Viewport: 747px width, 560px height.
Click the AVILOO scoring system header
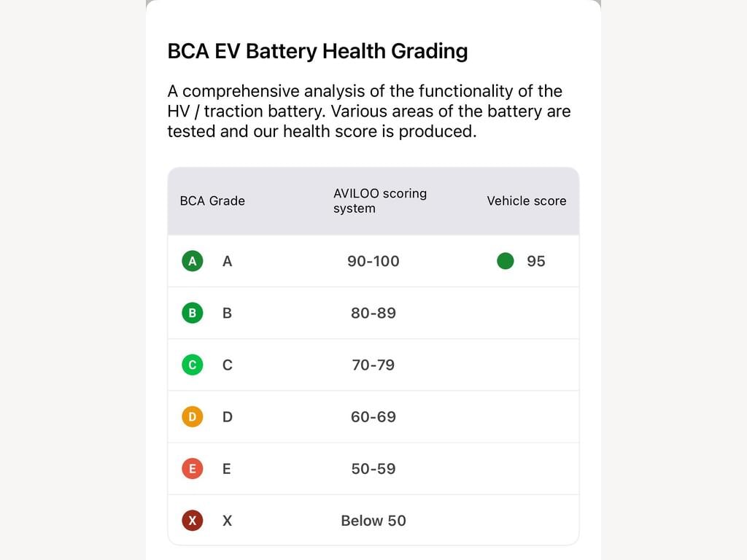pyautogui.click(x=379, y=201)
